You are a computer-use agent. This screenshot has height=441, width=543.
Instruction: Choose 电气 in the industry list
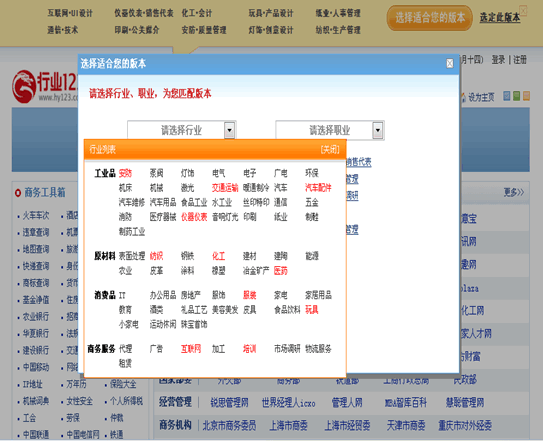[x=219, y=173]
